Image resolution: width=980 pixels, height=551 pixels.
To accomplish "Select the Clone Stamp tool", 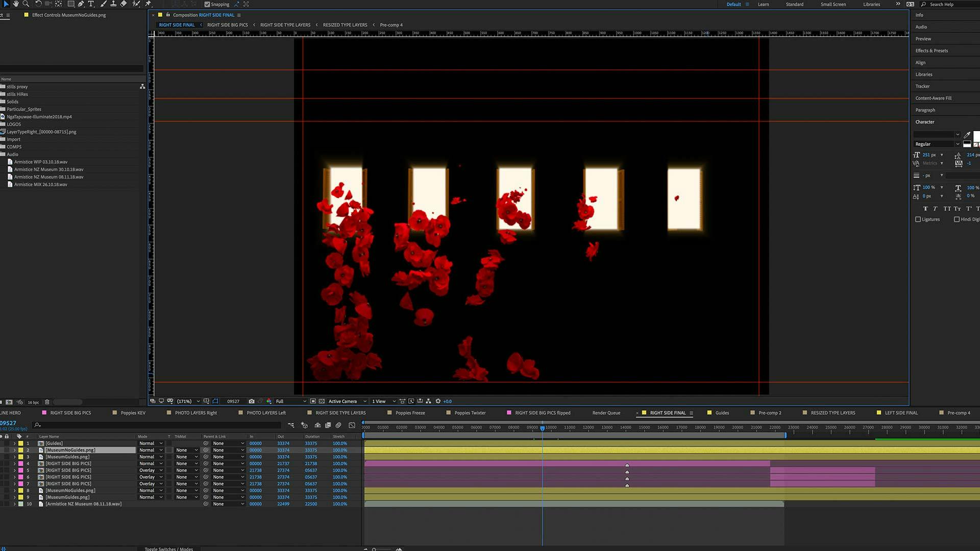I will click(113, 4).
